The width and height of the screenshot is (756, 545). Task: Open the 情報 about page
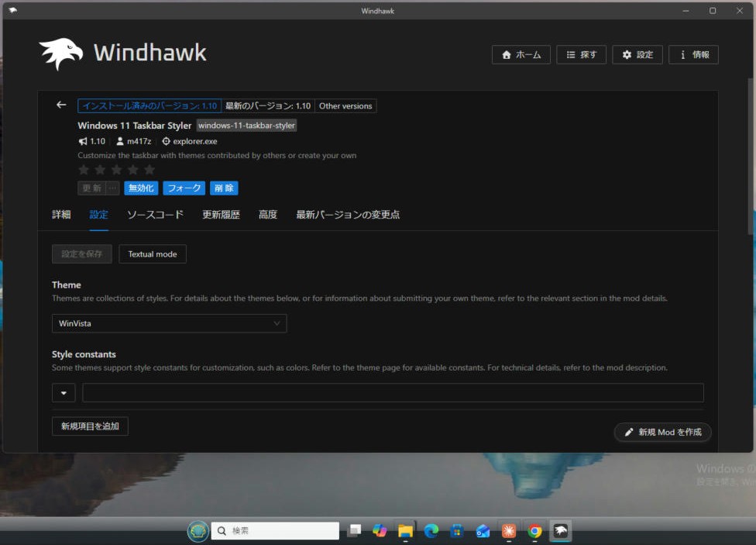click(693, 54)
